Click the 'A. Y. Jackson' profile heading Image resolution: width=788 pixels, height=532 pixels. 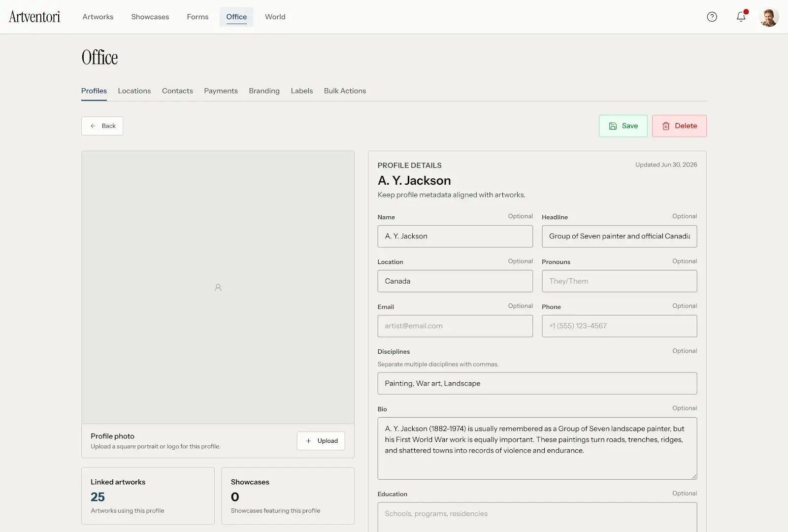pyautogui.click(x=414, y=181)
